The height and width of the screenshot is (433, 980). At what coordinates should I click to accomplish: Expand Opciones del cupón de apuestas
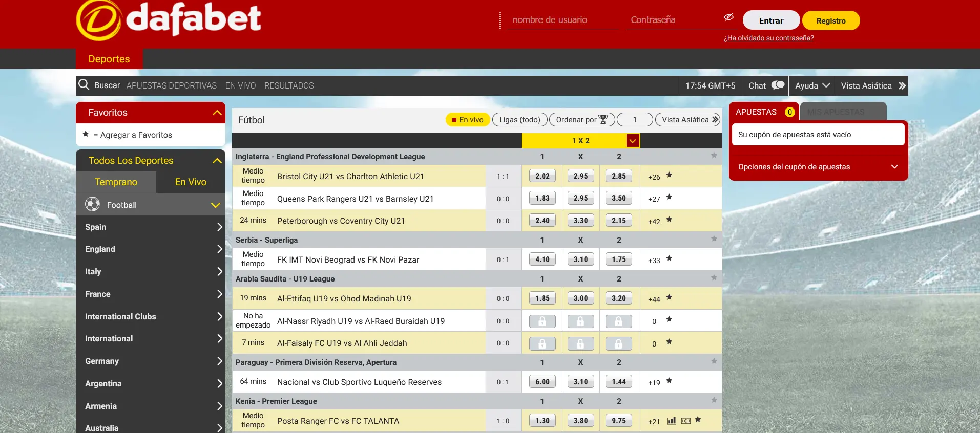(x=818, y=167)
